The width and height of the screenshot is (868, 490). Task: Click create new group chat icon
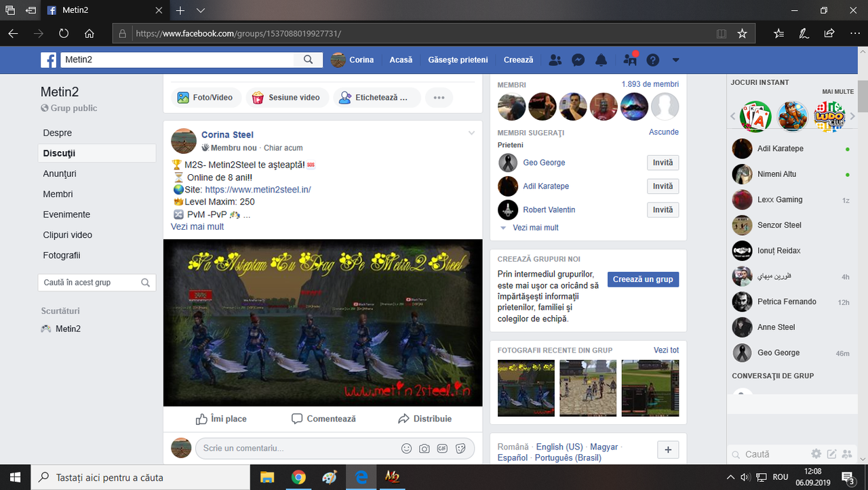tap(848, 454)
